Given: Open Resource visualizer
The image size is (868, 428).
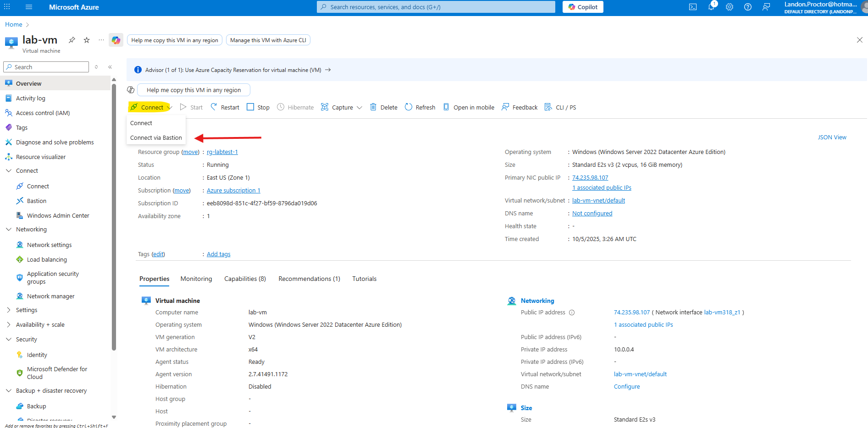Looking at the screenshot, I should [x=41, y=157].
